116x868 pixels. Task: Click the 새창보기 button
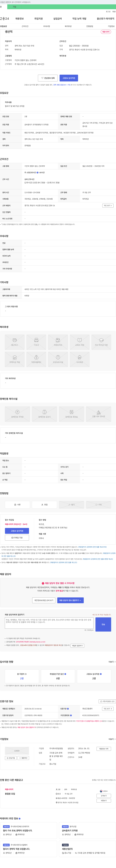click(104, 801)
